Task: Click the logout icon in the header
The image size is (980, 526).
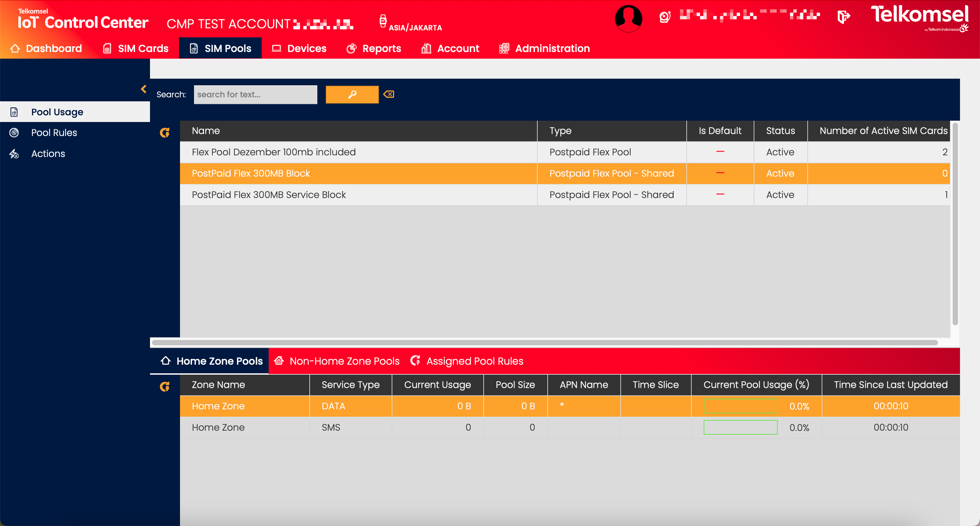Action: tap(843, 17)
